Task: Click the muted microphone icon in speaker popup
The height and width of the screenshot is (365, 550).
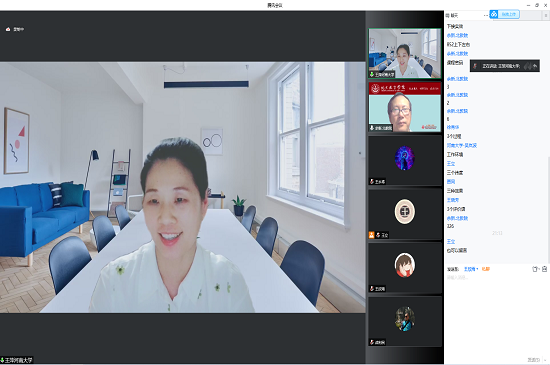Action: coord(475,66)
